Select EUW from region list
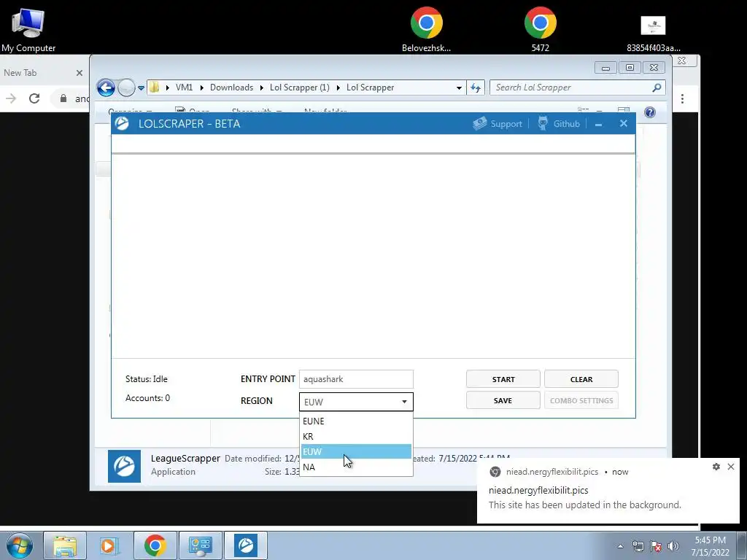The height and width of the screenshot is (560, 747). coord(356,451)
